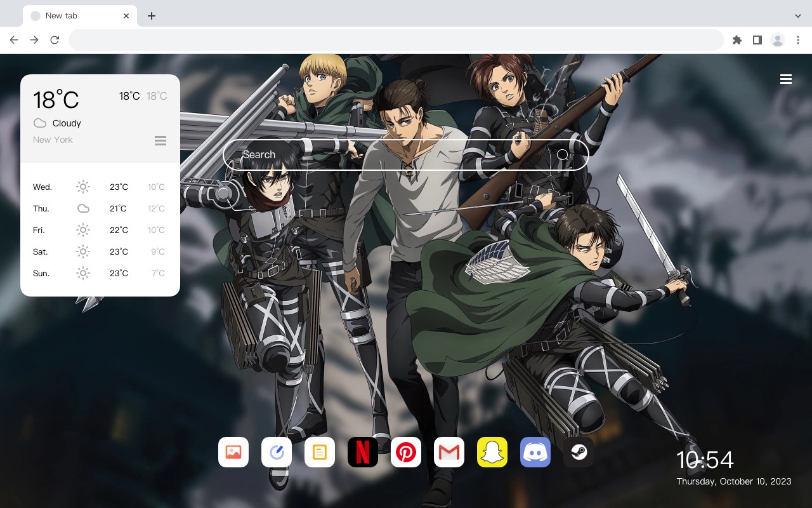Click the Friday sunny forecast icon
This screenshot has width=812, height=508.
tap(83, 230)
